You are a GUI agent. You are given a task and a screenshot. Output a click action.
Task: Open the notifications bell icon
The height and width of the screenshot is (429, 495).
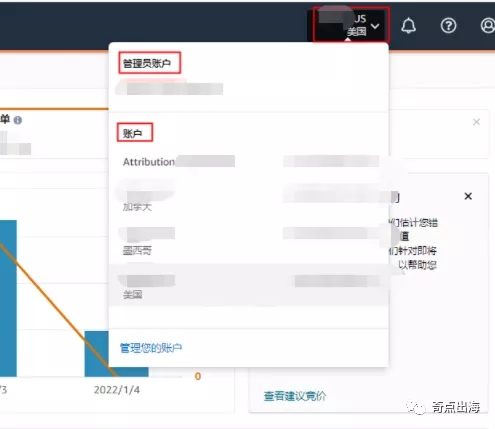click(408, 26)
